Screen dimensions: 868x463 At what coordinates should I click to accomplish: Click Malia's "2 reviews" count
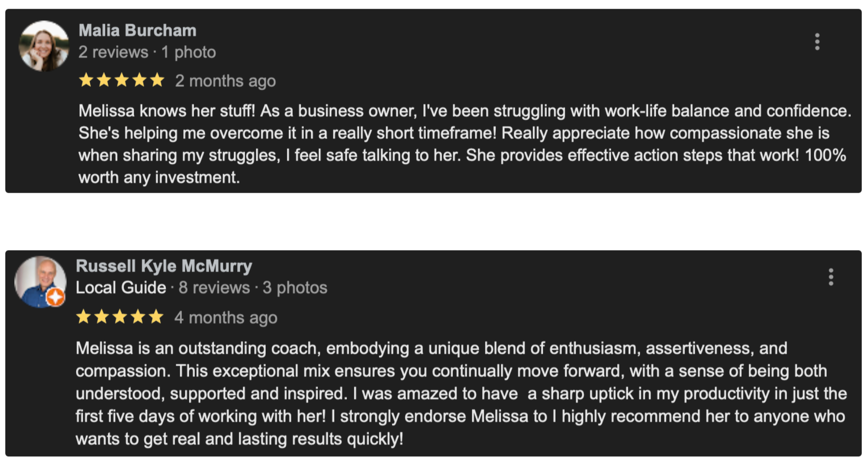tap(113, 52)
